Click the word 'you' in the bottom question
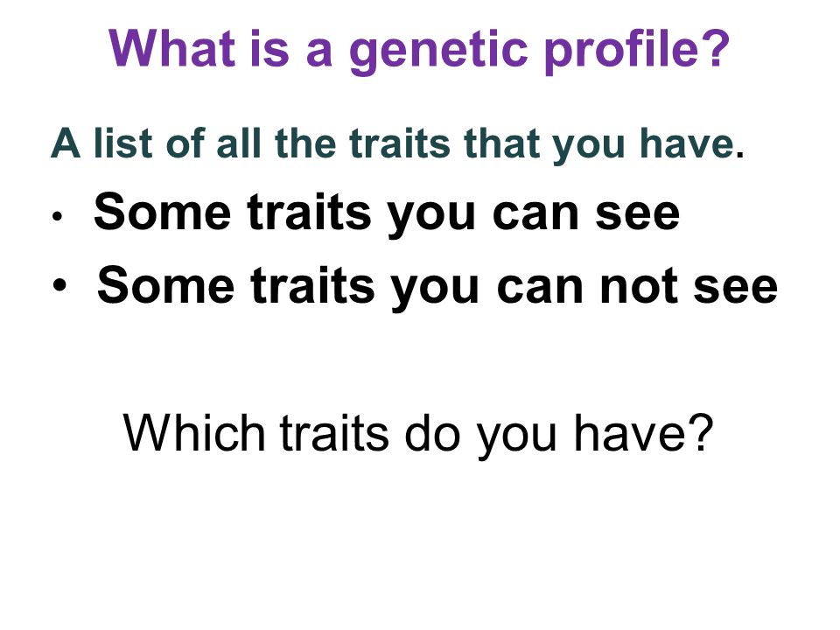 pyautogui.click(x=517, y=438)
